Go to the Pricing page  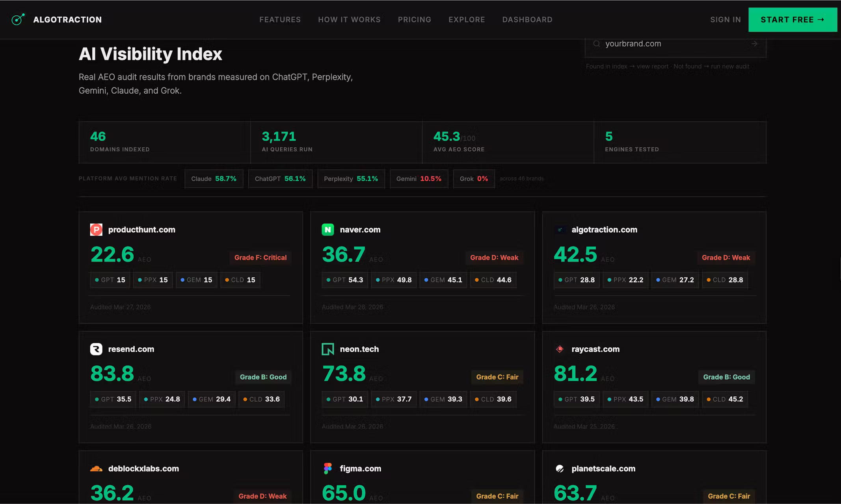[x=415, y=19]
